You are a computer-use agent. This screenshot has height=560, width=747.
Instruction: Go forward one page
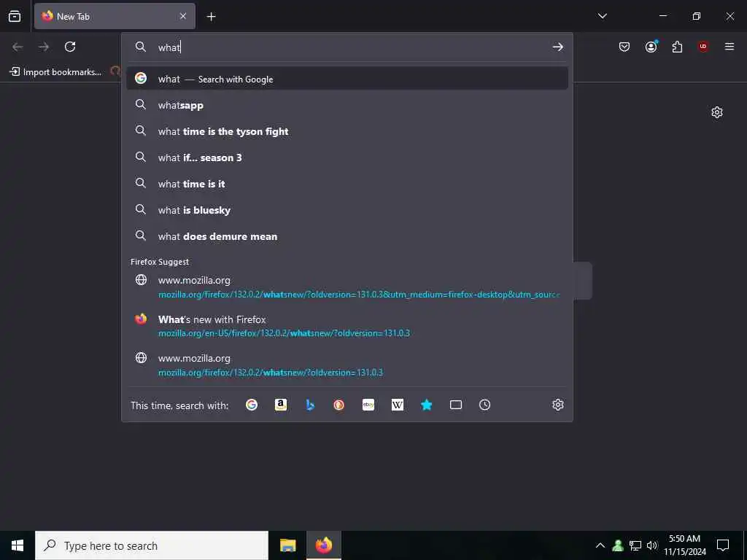[x=44, y=47]
